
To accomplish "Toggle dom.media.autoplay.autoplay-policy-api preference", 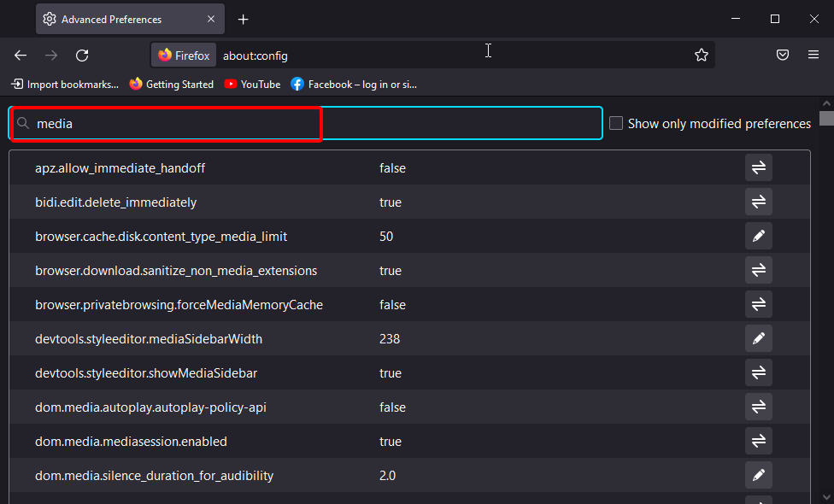I will coord(758,407).
